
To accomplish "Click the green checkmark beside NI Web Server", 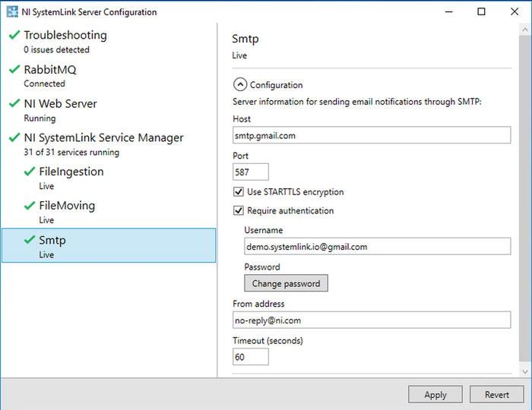I will [x=14, y=103].
